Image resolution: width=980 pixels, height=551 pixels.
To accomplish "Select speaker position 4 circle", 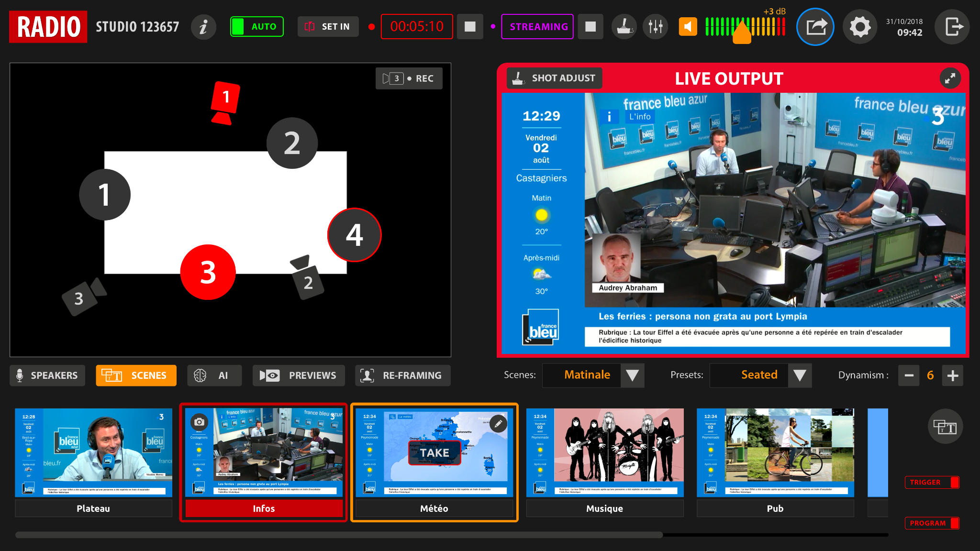I will pos(355,235).
